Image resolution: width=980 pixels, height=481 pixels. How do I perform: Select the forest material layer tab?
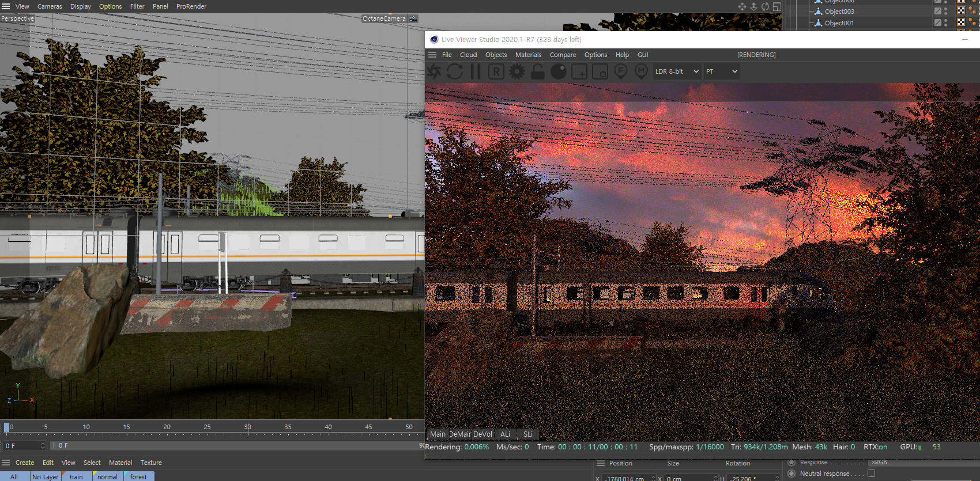click(x=139, y=476)
